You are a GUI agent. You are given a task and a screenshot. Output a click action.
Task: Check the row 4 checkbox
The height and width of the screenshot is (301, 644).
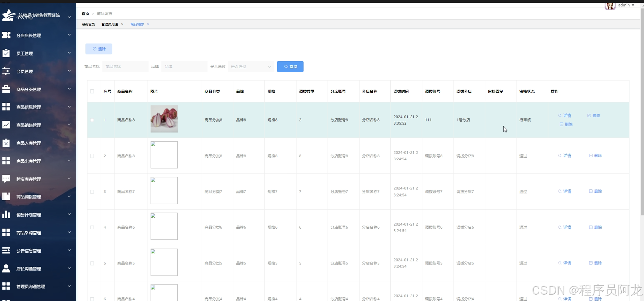[92, 227]
